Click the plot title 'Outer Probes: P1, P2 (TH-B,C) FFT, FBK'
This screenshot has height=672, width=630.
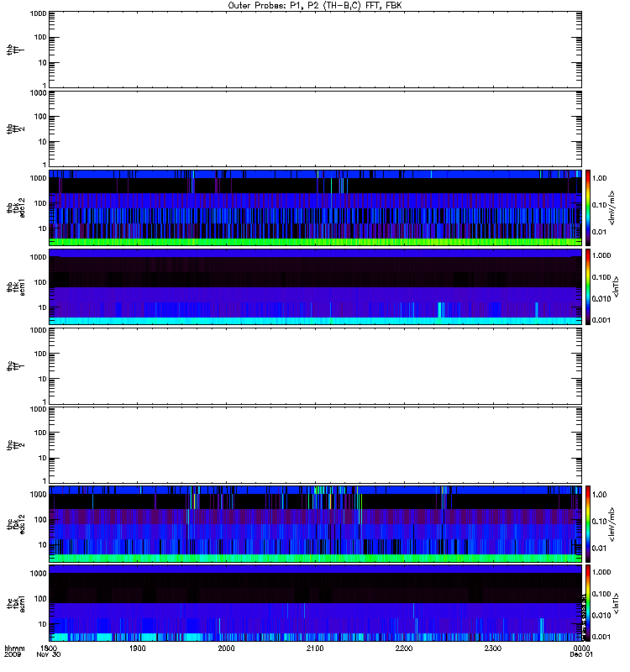coord(315,6)
